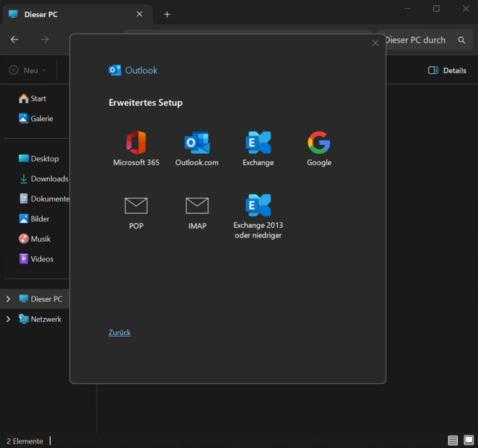Click the Zurück link
Screen dimensions: 478x448
(x=119, y=332)
